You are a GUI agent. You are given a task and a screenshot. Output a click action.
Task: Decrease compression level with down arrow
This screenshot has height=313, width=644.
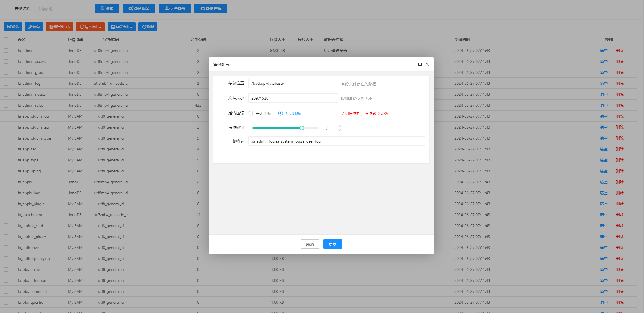pyautogui.click(x=339, y=130)
